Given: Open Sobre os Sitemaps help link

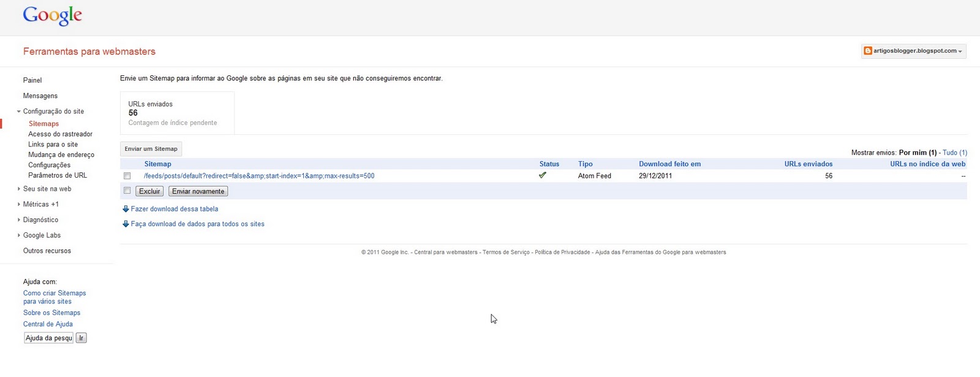Looking at the screenshot, I should tap(52, 313).
